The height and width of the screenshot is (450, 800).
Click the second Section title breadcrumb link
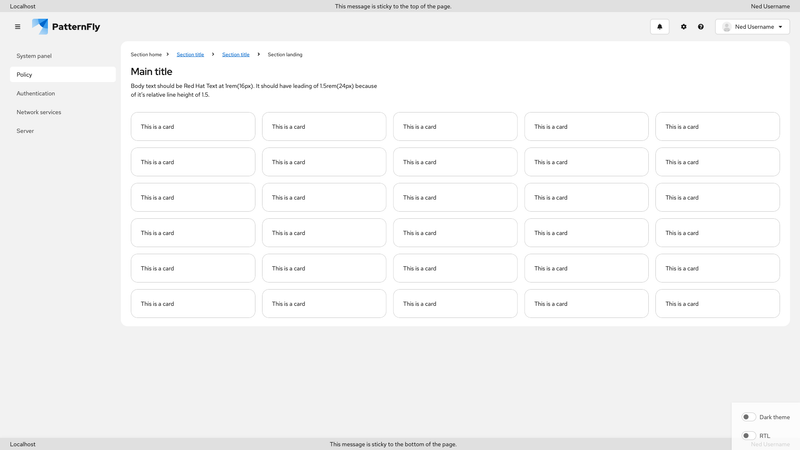coord(236,55)
